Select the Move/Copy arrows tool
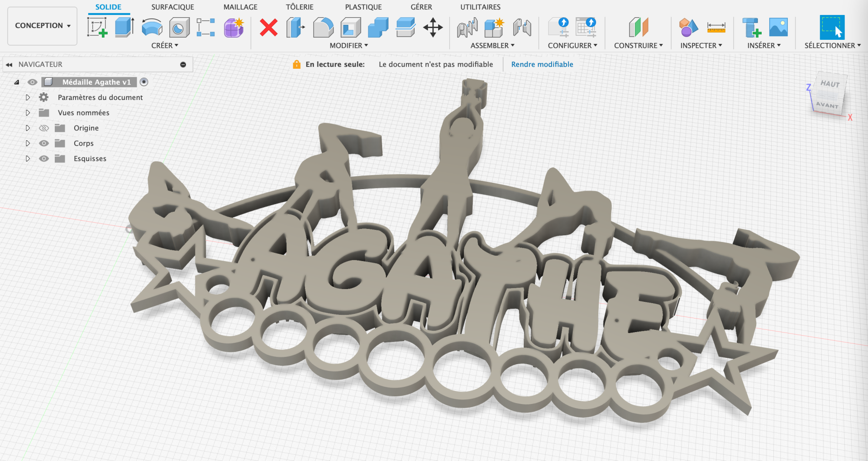Image resolution: width=868 pixels, height=461 pixels. coord(433,27)
